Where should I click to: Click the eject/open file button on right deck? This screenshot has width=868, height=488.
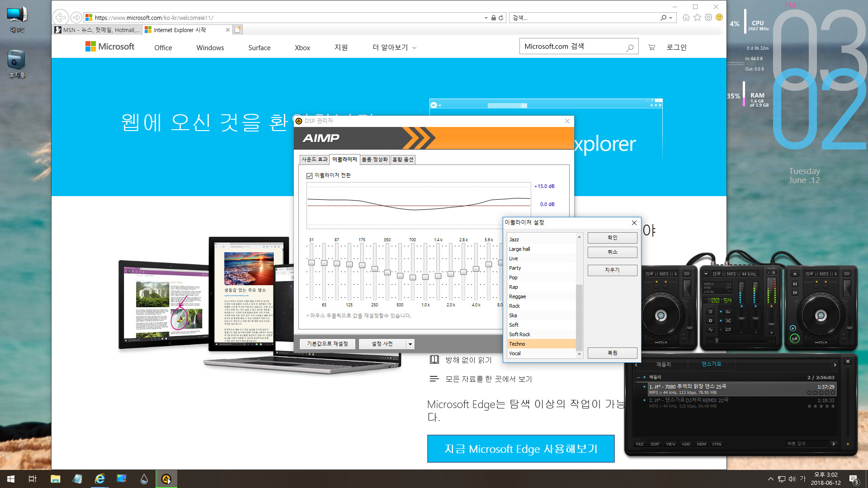[x=795, y=274]
